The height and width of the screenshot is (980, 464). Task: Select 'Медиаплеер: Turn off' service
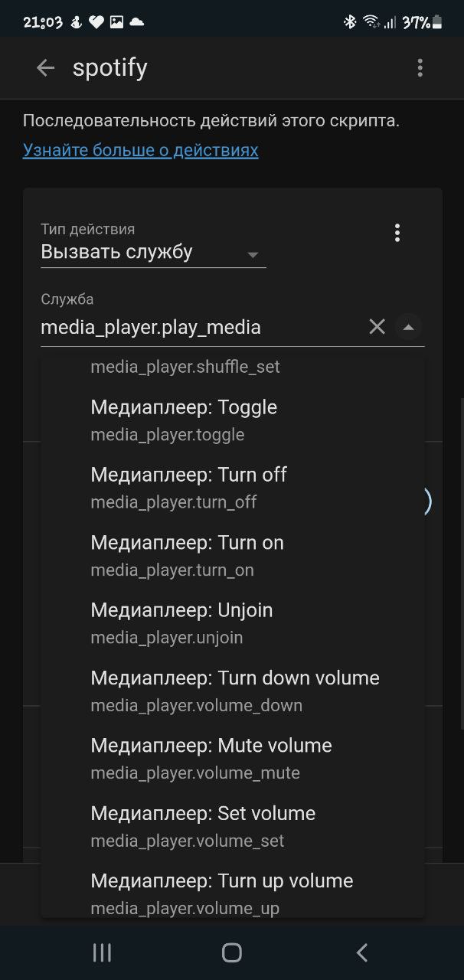point(233,488)
